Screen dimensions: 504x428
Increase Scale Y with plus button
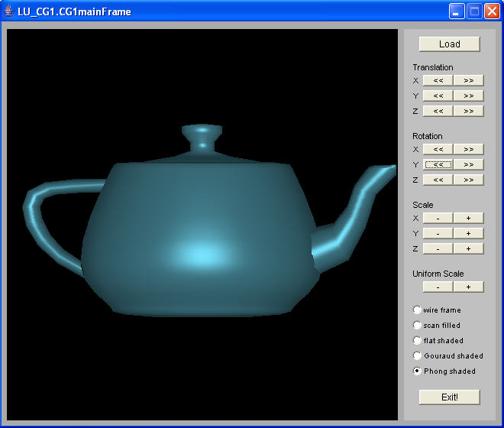pyautogui.click(x=468, y=233)
